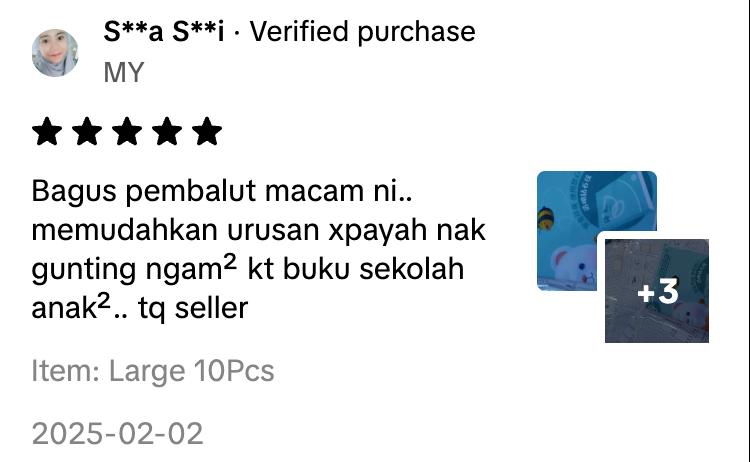Open the reviewer's profile avatar photo
Image resolution: width=750 pixels, height=462 pixels.
55,53
